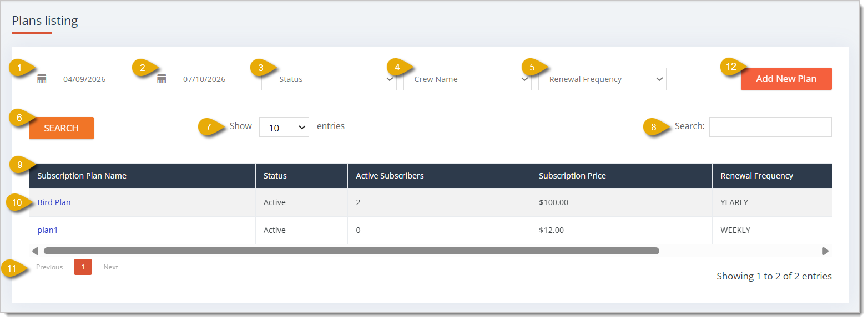Viewport: 868px width, 321px height.
Task: Sort by the Status column header
Action: click(x=301, y=176)
